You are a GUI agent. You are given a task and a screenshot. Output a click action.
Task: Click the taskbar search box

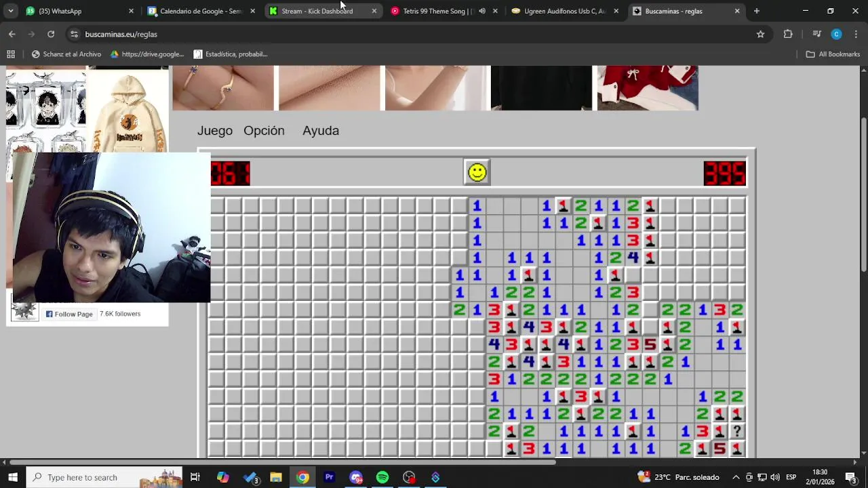tap(104, 477)
